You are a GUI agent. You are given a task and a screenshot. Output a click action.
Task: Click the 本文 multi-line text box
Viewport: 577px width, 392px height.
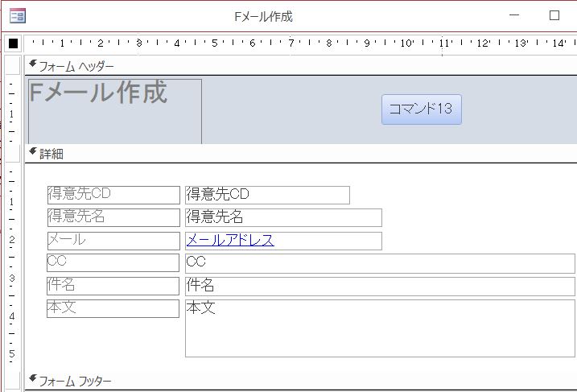[x=379, y=328]
